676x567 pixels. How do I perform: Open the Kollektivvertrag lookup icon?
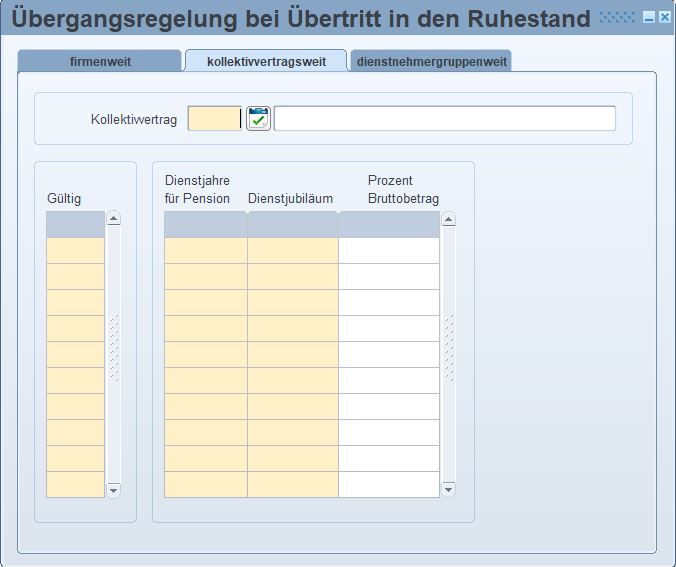click(258, 119)
